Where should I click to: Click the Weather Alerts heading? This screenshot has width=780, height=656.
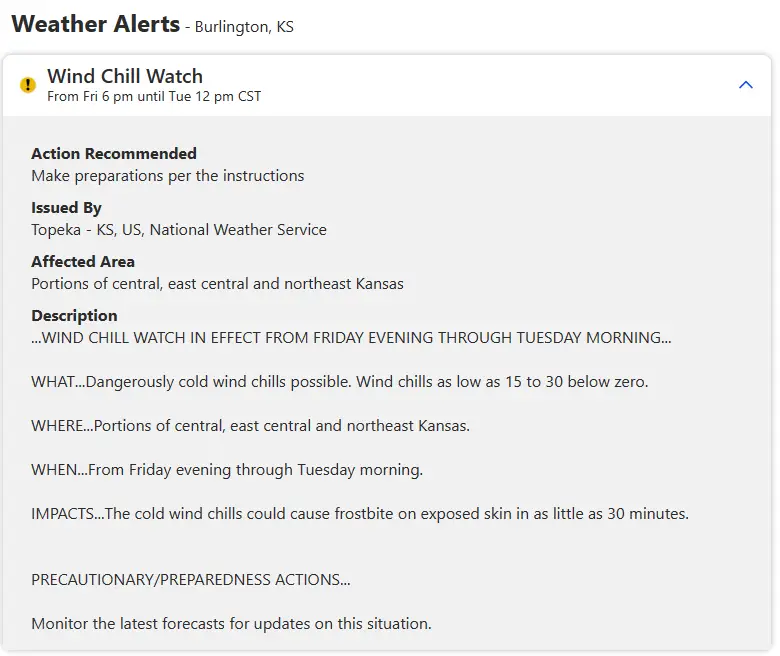tap(96, 24)
